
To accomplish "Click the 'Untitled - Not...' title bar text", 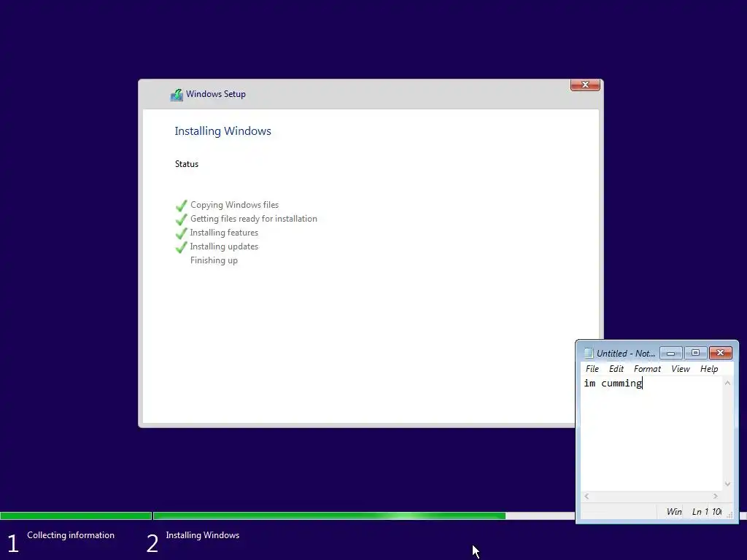I will (x=625, y=354).
